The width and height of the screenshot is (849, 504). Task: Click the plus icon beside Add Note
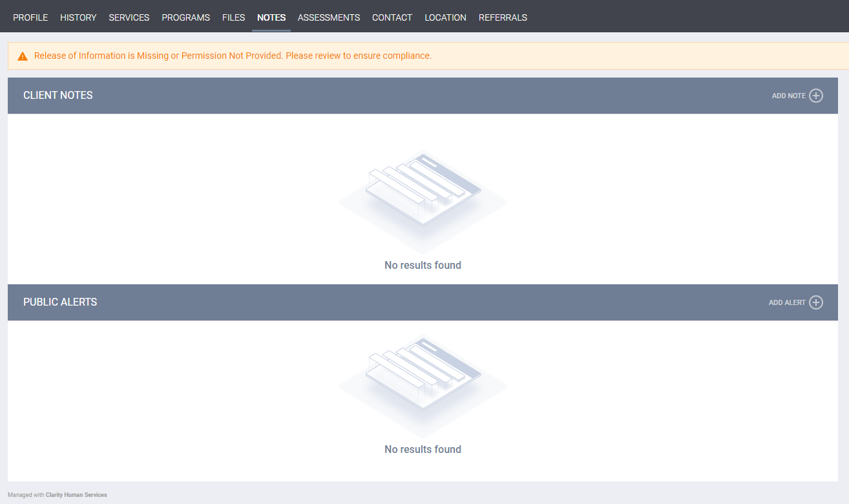pos(816,96)
